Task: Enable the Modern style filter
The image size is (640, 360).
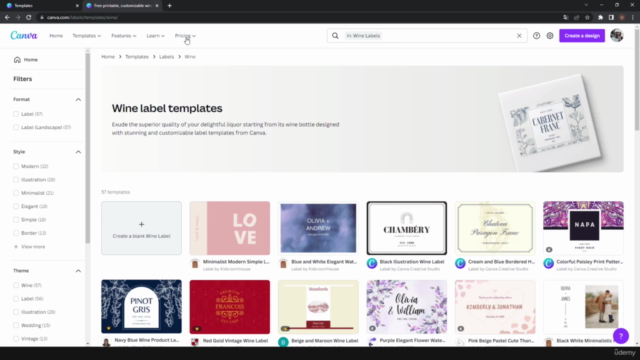Action: coord(16,166)
